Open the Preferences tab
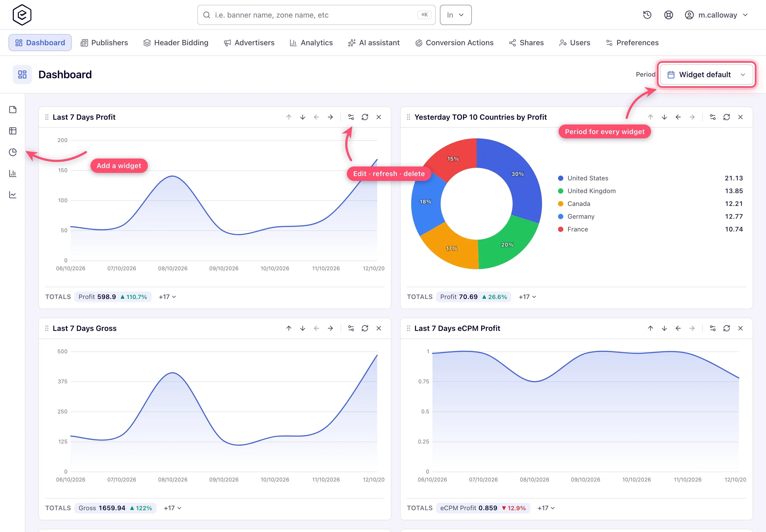This screenshot has height=532, width=766. 632,43
